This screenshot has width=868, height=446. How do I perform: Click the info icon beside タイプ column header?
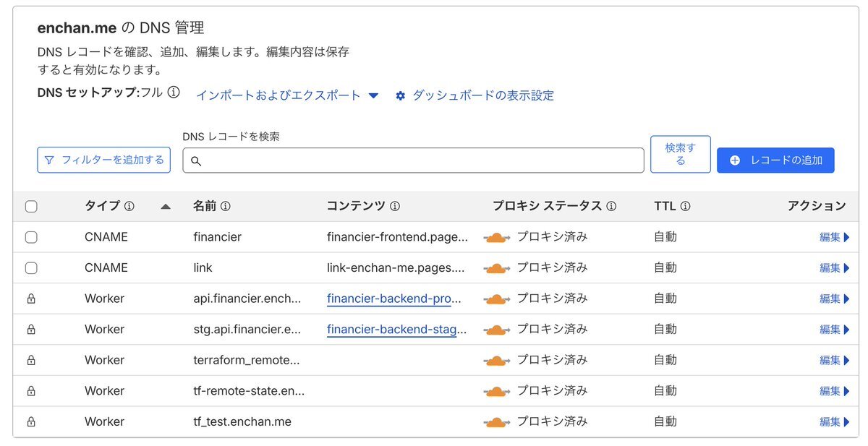129,206
